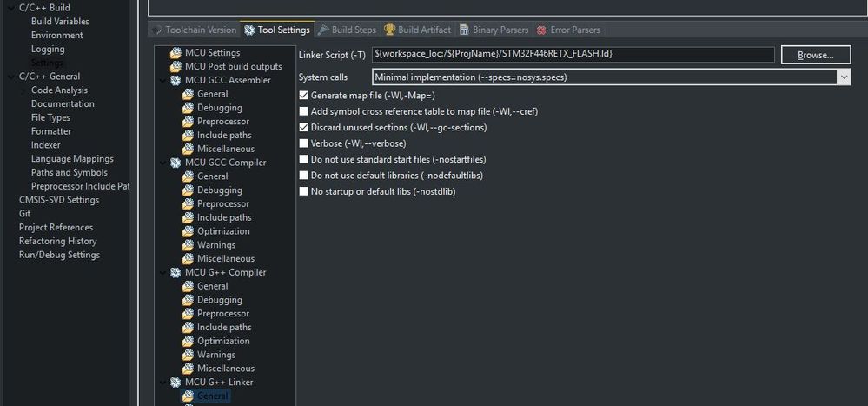The width and height of the screenshot is (868, 406).
Task: Click the MCU G++ Linker gear icon
Action: pos(176,383)
